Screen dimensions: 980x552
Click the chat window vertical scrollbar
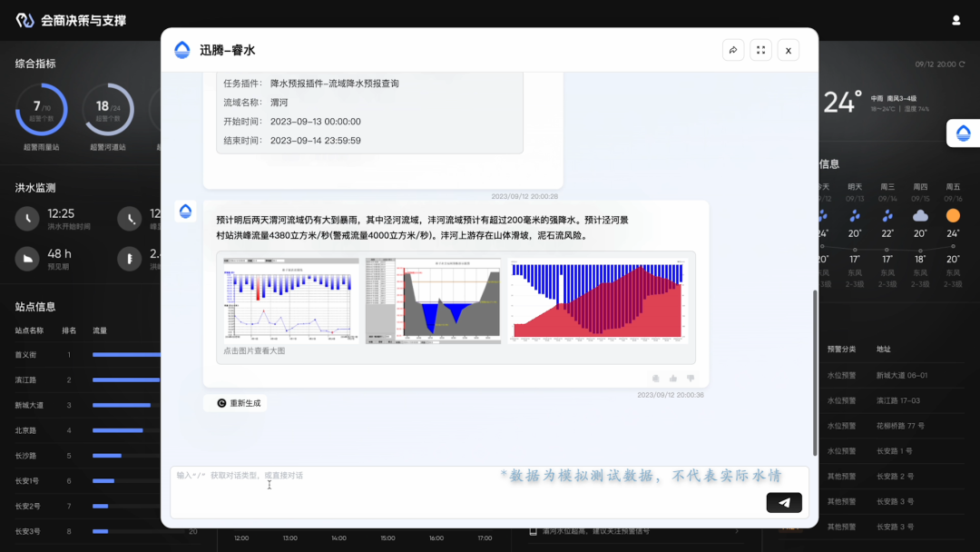pyautogui.click(x=815, y=372)
